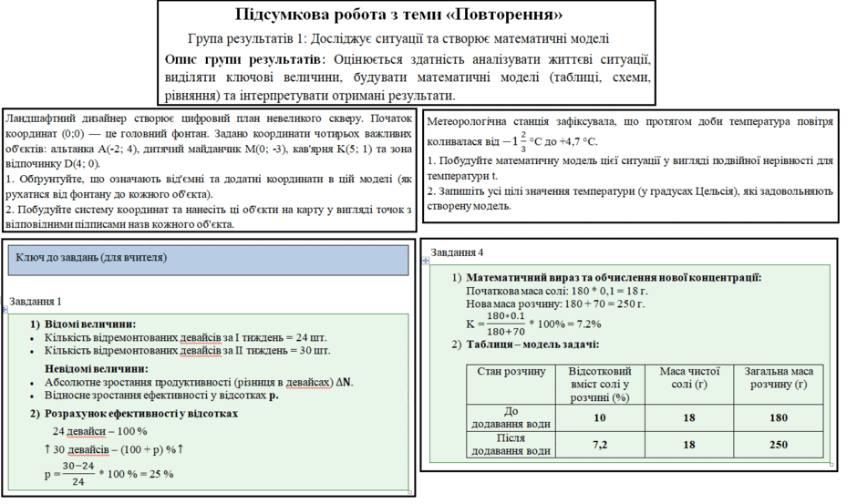
Task: Select heading 'Таблиця – модель задачі:'
Action: tap(532, 345)
